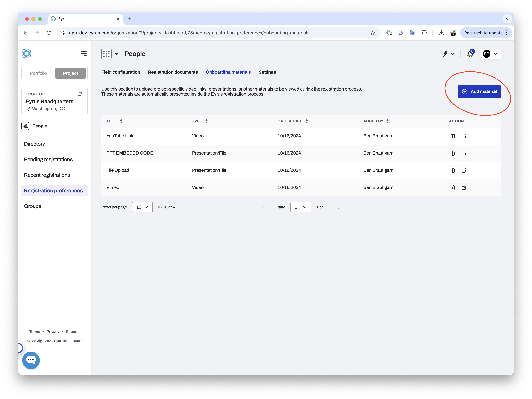Switch to Portfolio view
This screenshot has width=532, height=399.
pyautogui.click(x=38, y=73)
